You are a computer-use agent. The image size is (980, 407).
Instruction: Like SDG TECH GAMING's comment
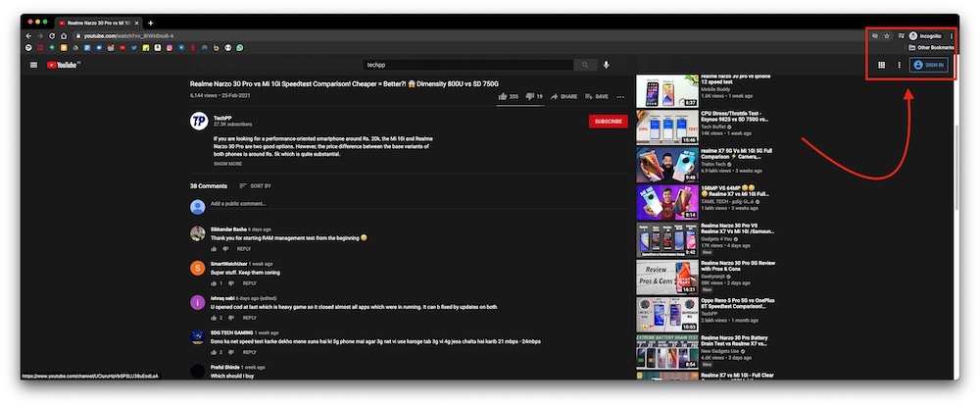pyautogui.click(x=214, y=352)
